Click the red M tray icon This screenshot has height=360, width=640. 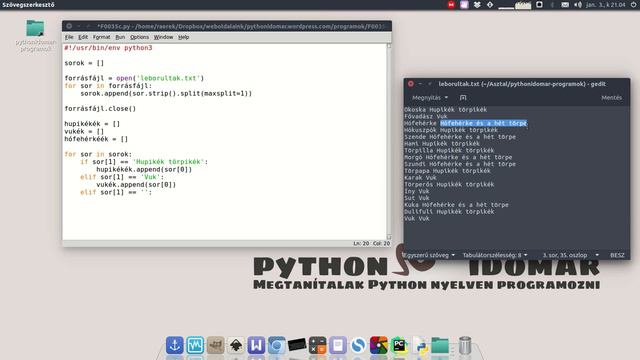tap(451, 5)
